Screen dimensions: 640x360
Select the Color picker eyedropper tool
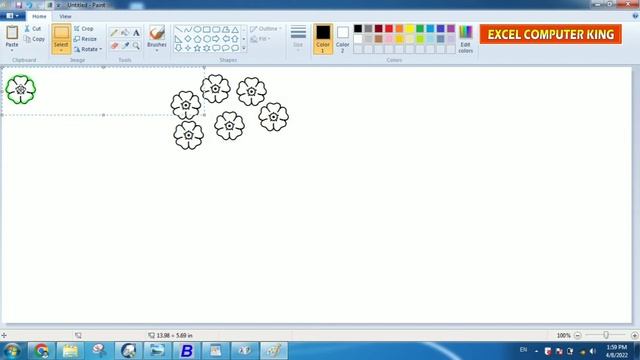click(125, 45)
